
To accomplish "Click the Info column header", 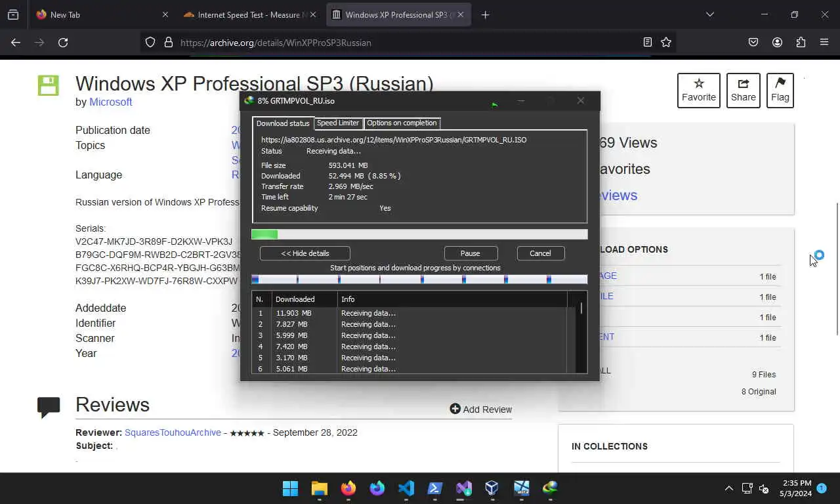I will click(452, 299).
